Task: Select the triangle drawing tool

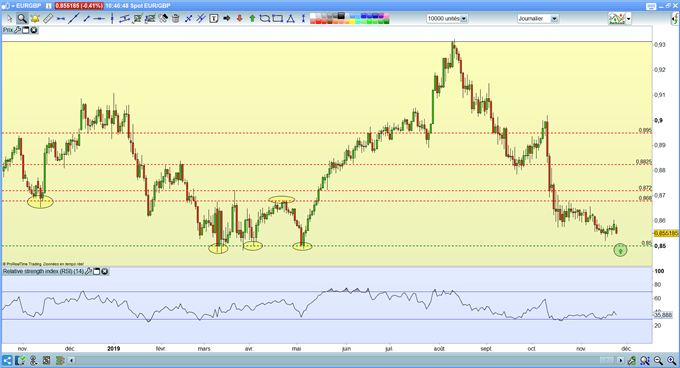Action: (291, 19)
